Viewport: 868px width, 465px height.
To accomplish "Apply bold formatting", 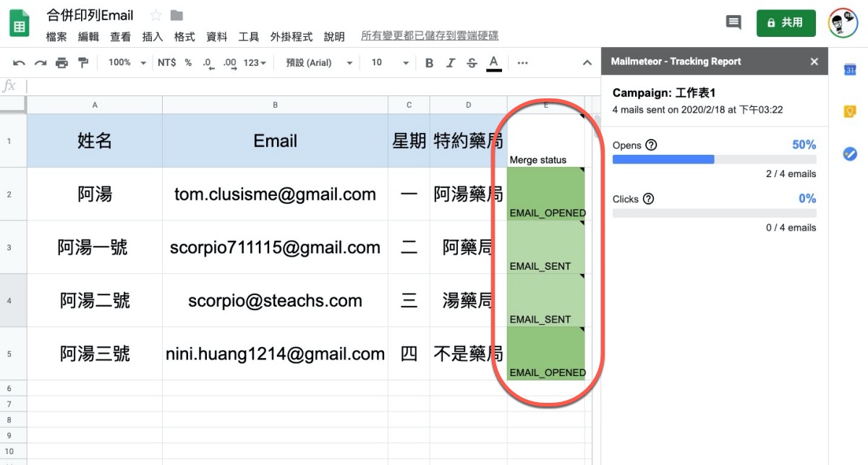I will click(429, 63).
